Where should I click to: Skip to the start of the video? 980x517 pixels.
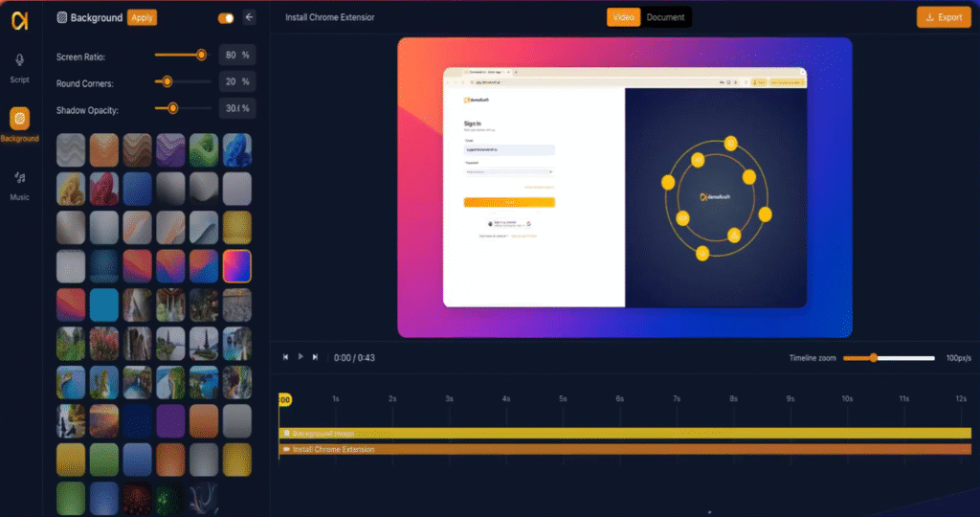pyautogui.click(x=285, y=357)
